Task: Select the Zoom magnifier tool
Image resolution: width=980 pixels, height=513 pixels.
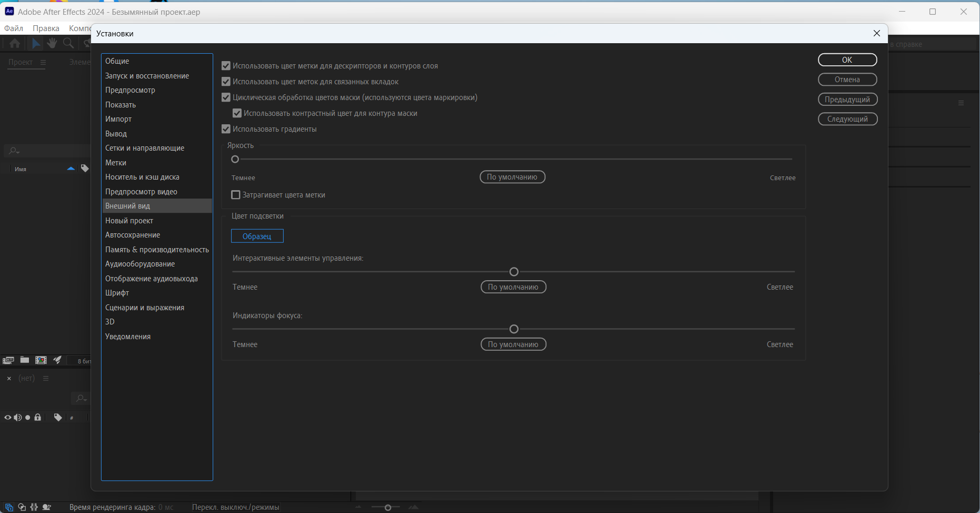Action: pyautogui.click(x=68, y=43)
